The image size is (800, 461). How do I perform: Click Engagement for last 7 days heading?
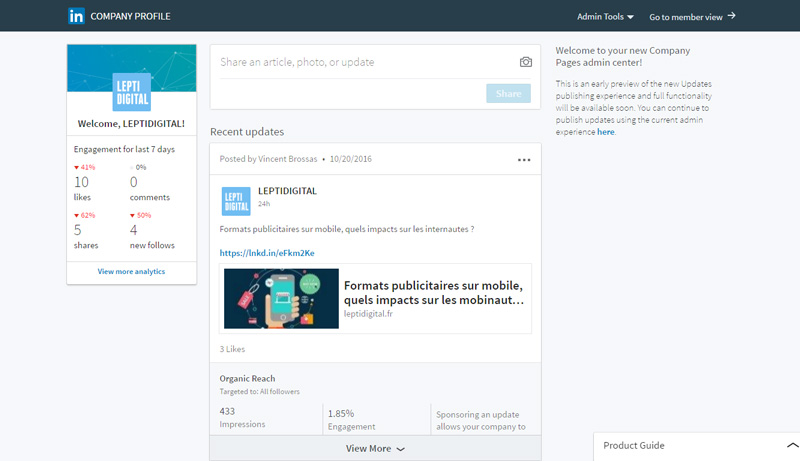[124, 149]
